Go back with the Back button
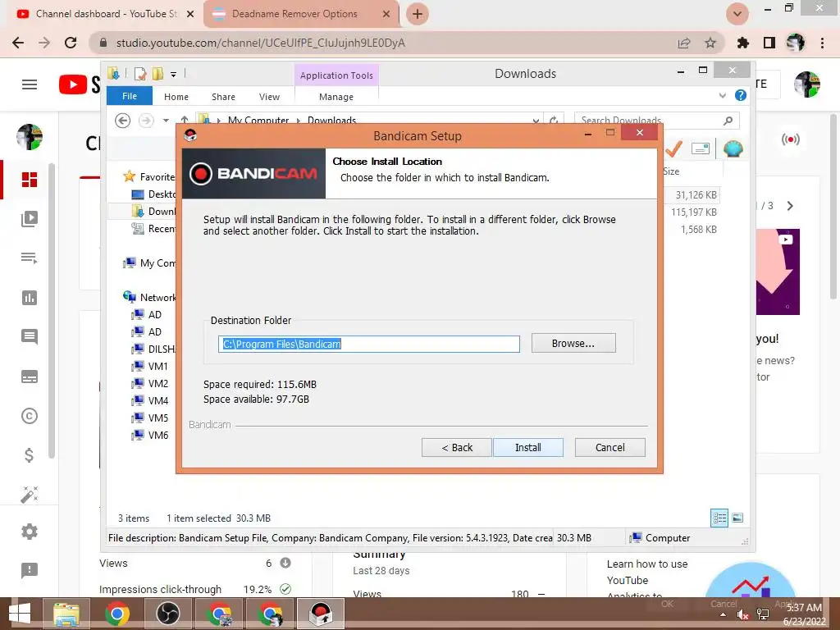 pos(456,447)
